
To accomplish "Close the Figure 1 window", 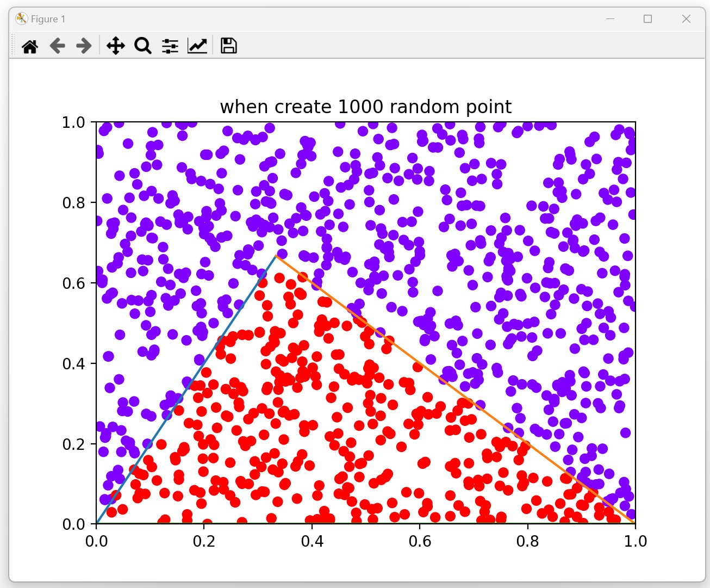I will (686, 19).
